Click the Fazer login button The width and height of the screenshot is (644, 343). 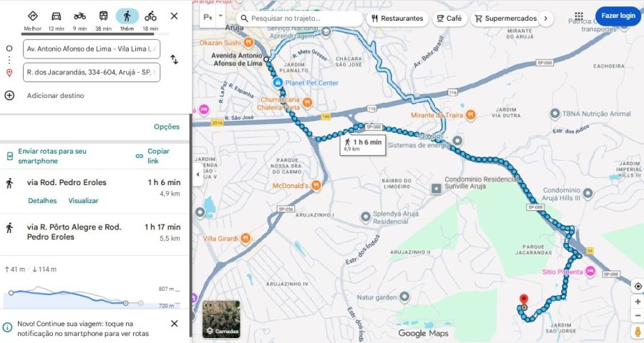click(618, 15)
